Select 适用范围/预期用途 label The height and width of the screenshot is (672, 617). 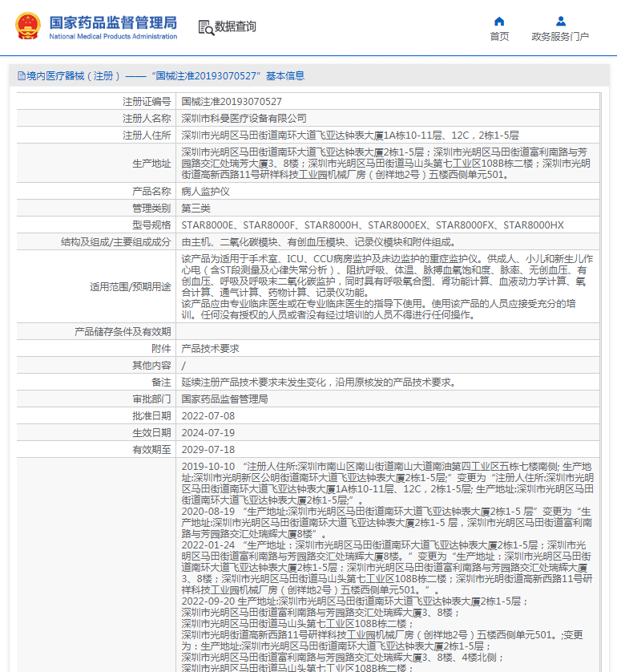coord(130,287)
